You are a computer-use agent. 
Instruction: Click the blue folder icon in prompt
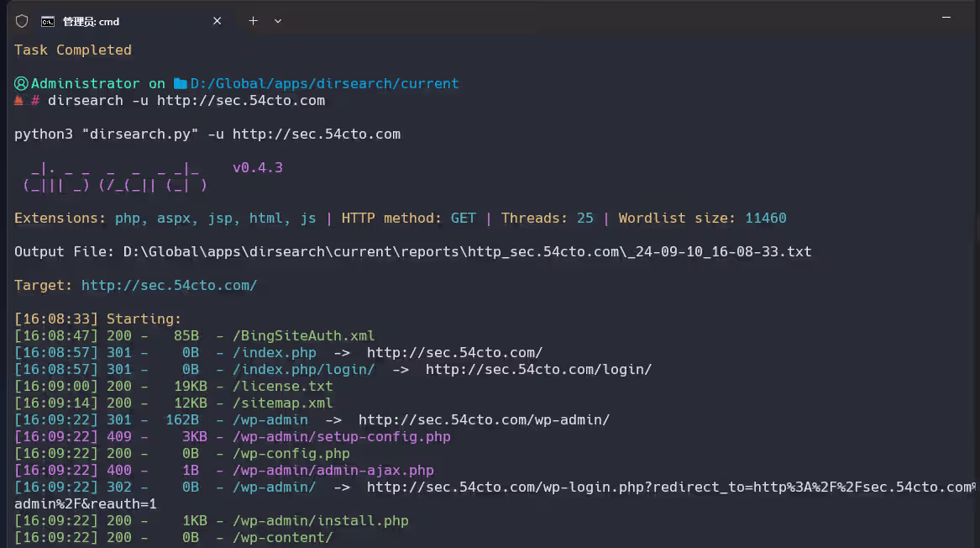pos(180,84)
